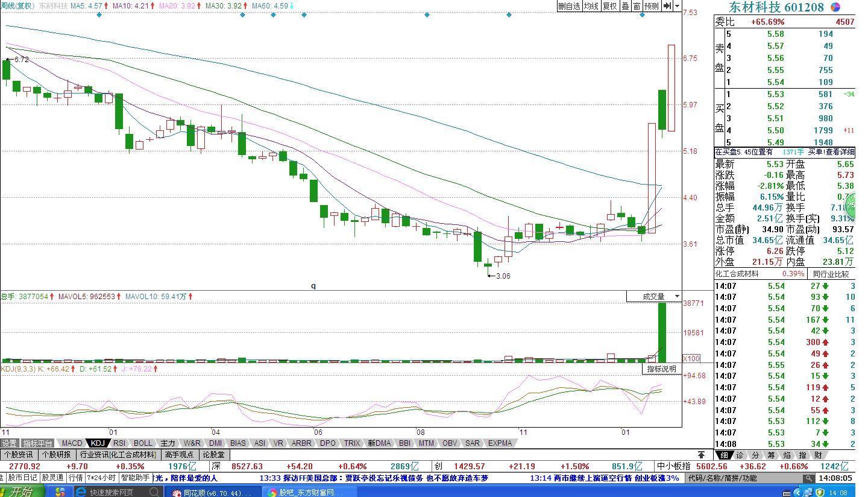868x497 pixels.
Task: Select the 主力 indicator tab
Action: point(168,443)
